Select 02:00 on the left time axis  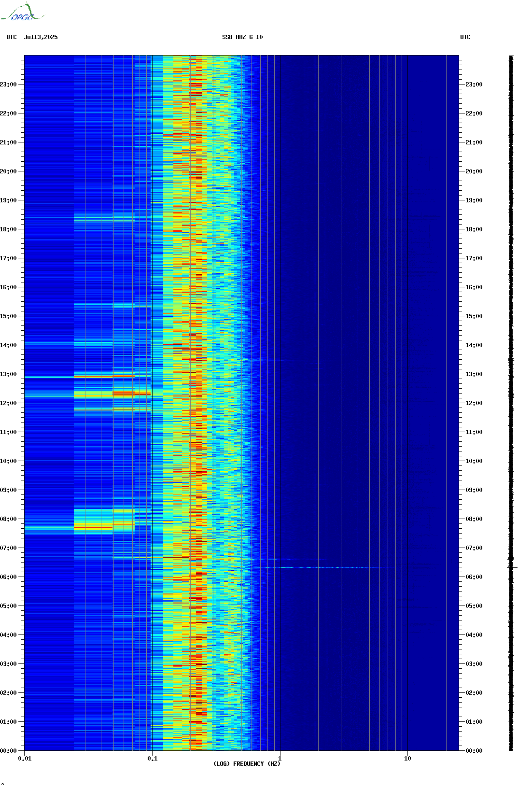click(8, 693)
